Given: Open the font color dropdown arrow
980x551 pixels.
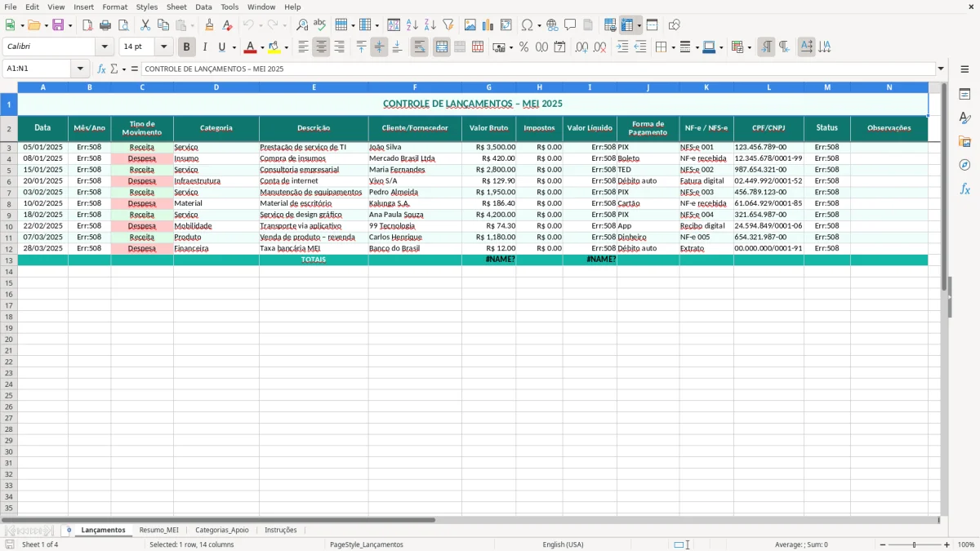Looking at the screenshot, I should pos(261,47).
